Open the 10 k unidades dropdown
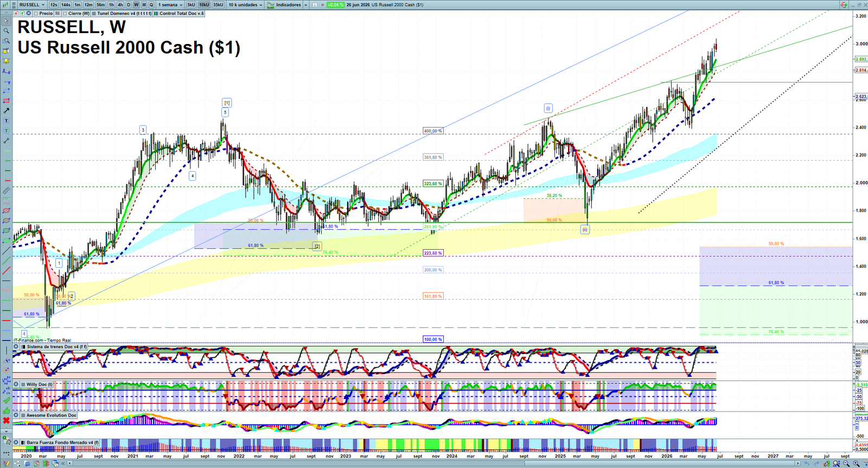Viewport: 868px width, 468px height. pyautogui.click(x=245, y=5)
